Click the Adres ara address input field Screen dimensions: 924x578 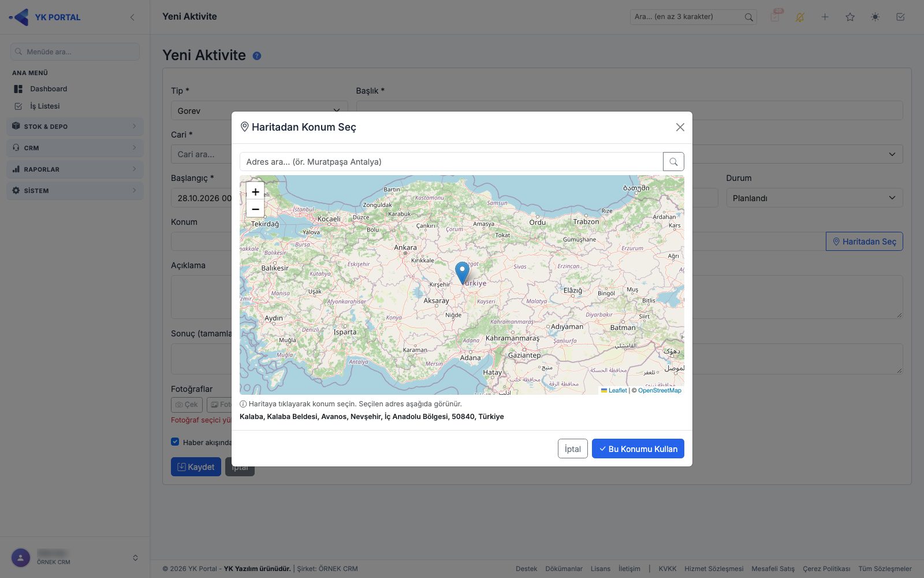coord(451,162)
